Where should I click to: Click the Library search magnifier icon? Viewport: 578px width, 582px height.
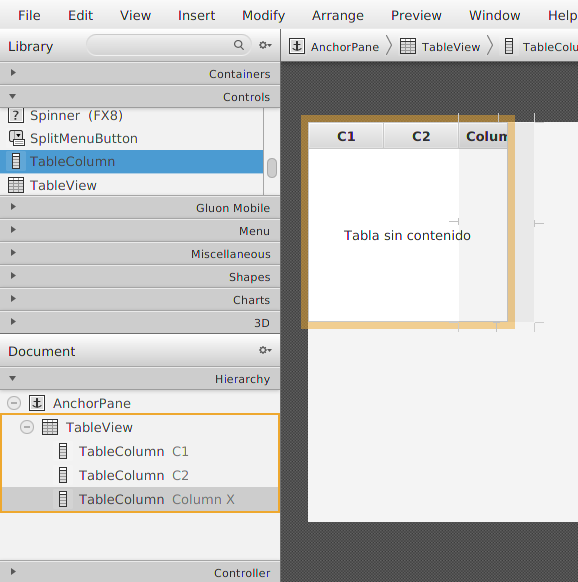tap(239, 45)
